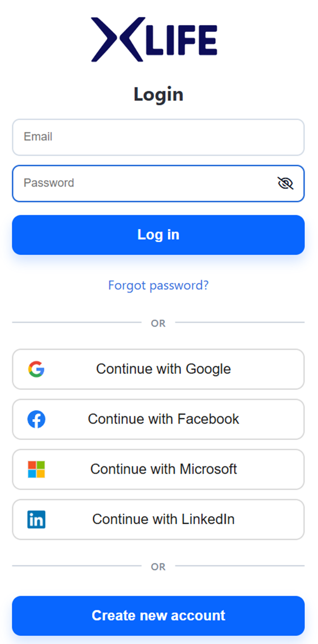Click the Email placeholder text
Screen dimensions: 318x644
pyautogui.click(x=38, y=137)
